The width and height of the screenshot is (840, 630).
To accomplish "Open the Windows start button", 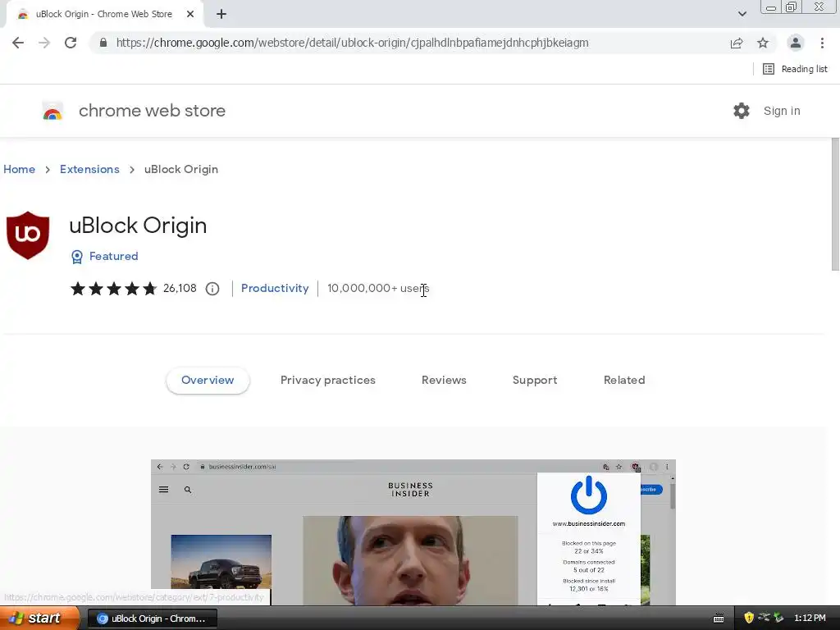I will tap(39, 619).
